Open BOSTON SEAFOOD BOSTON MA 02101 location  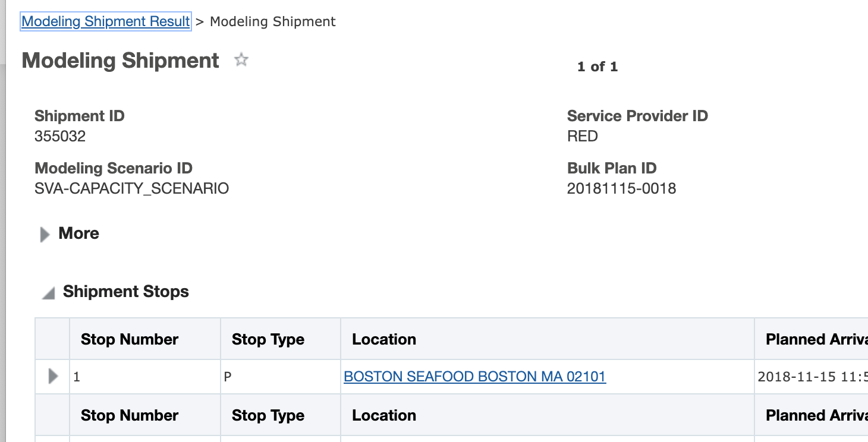tap(474, 377)
